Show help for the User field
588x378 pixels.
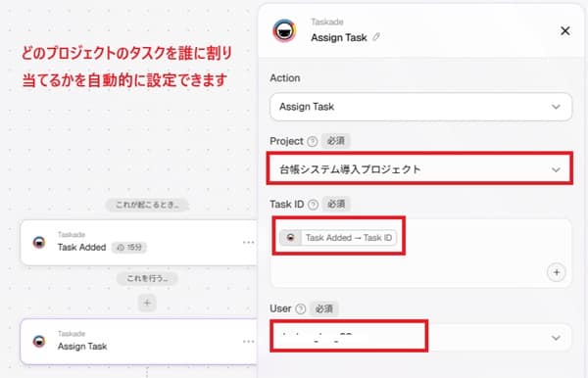pos(301,309)
